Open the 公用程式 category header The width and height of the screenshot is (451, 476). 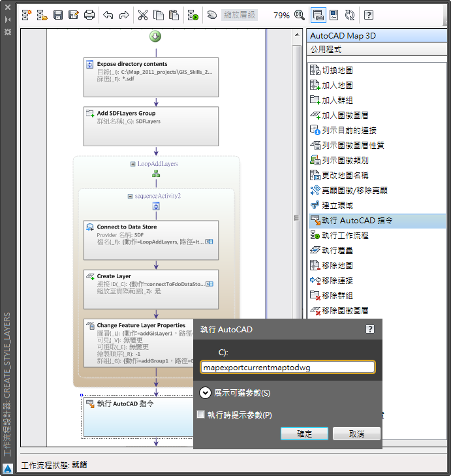377,49
